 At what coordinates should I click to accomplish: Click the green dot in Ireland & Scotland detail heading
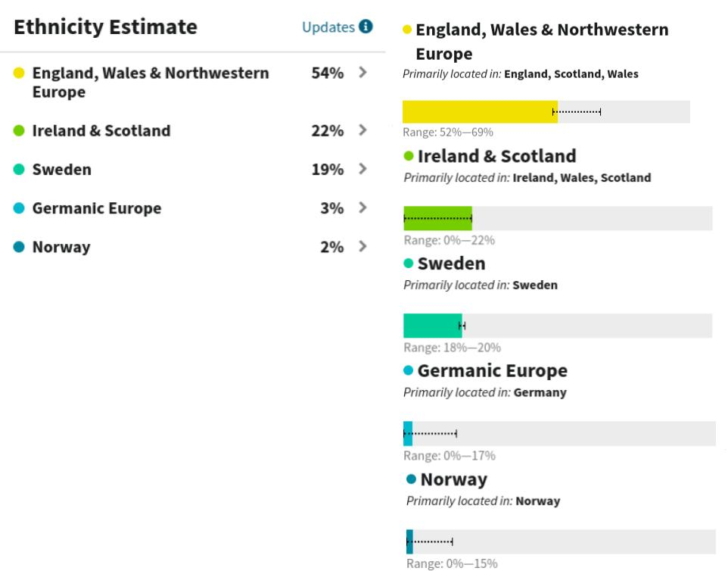pos(409,156)
